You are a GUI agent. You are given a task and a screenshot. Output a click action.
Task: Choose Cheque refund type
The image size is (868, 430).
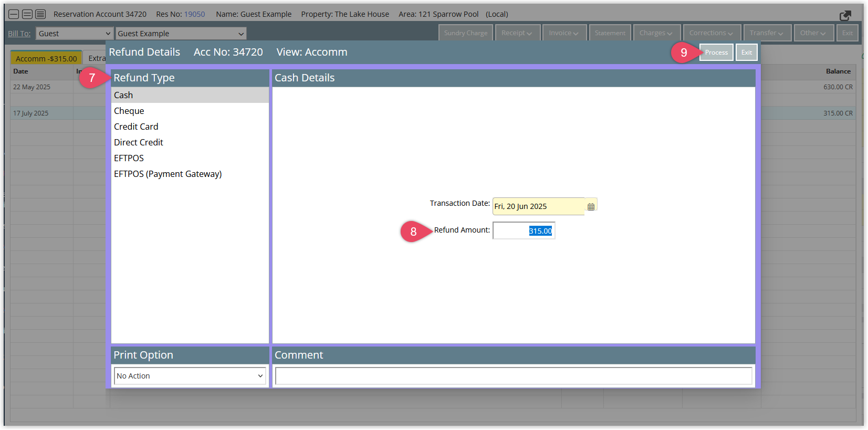click(190, 111)
